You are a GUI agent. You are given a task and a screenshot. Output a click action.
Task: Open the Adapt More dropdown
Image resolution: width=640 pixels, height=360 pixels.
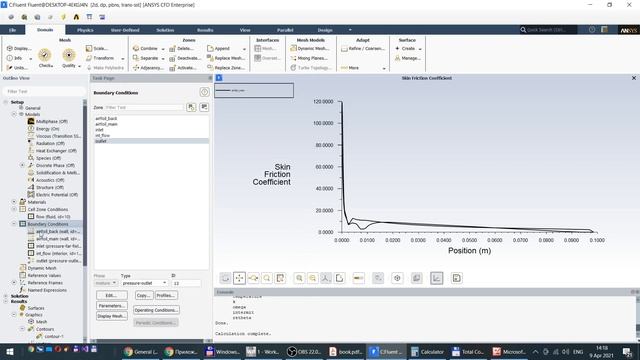click(x=384, y=68)
